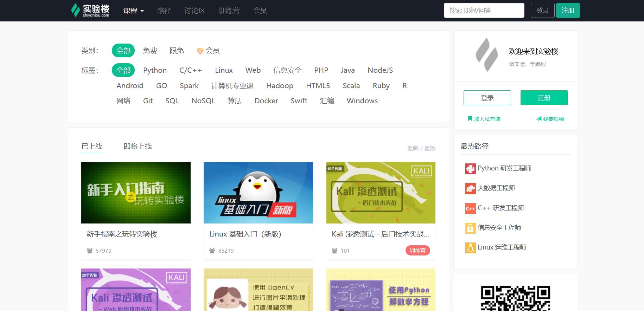This screenshot has width=644, height=311.
Task: Click the sidebar green 注册 button
Action: click(544, 98)
